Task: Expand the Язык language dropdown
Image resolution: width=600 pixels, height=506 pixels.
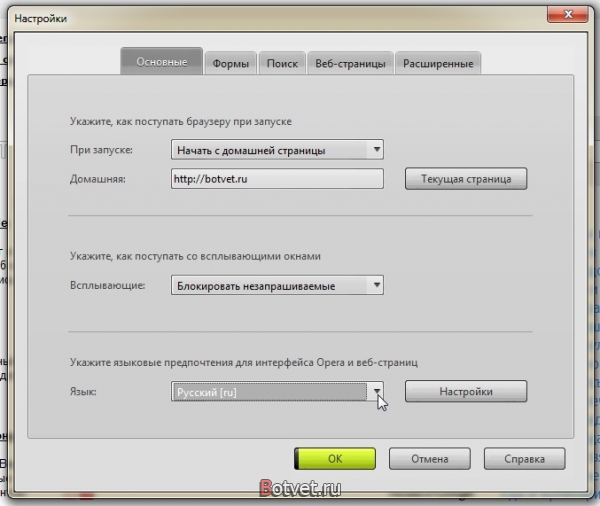Action: pos(277,392)
